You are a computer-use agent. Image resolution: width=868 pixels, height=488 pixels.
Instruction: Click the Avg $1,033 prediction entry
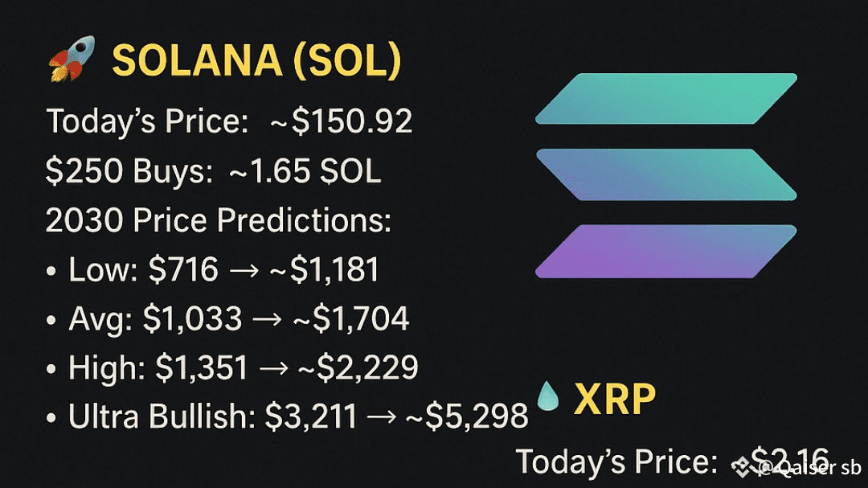[x=156, y=319]
